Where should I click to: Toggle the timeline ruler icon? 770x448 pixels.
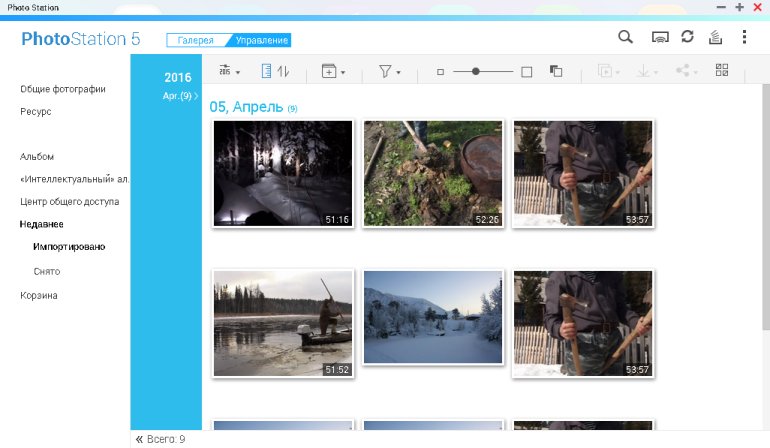tap(266, 71)
